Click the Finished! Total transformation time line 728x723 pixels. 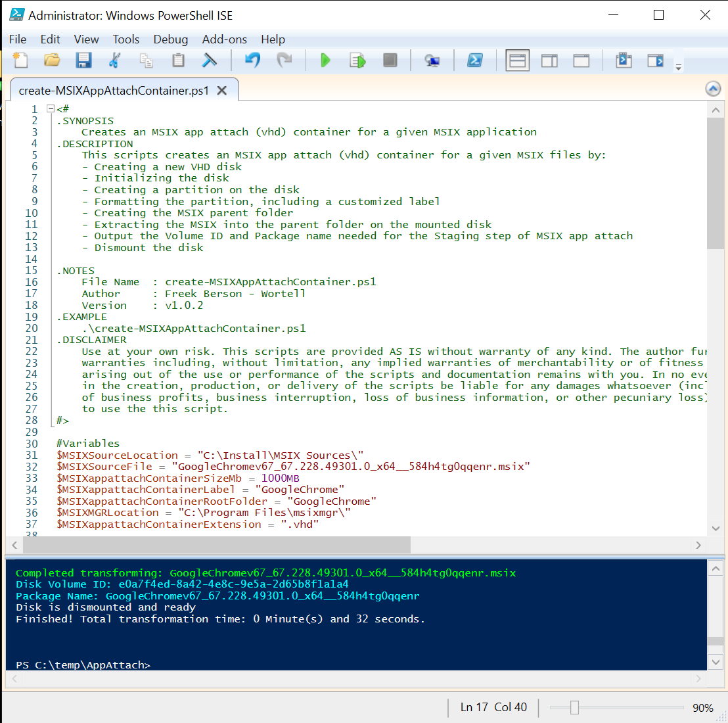(x=220, y=619)
